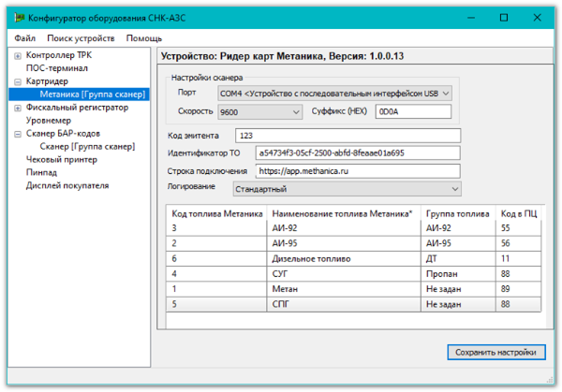This screenshot has height=392, width=562.
Task: Select ПОС-терминал in device tree
Action: (56, 68)
